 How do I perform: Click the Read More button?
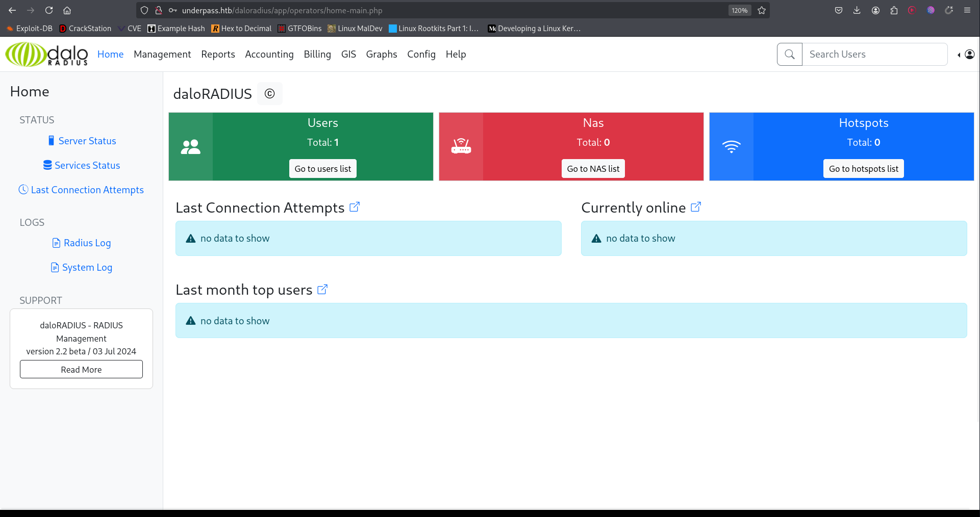click(81, 370)
